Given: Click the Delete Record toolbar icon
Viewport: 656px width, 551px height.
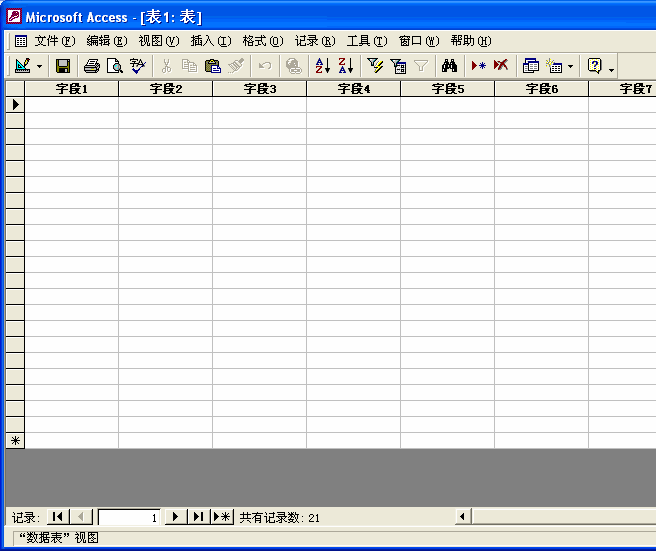Looking at the screenshot, I should click(501, 66).
